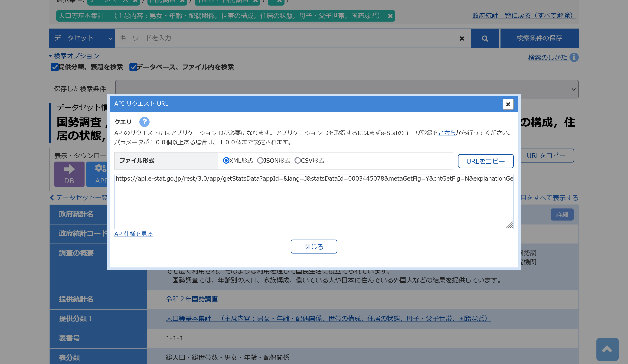Click the search help info icon
628x364 pixels.
pyautogui.click(x=574, y=58)
